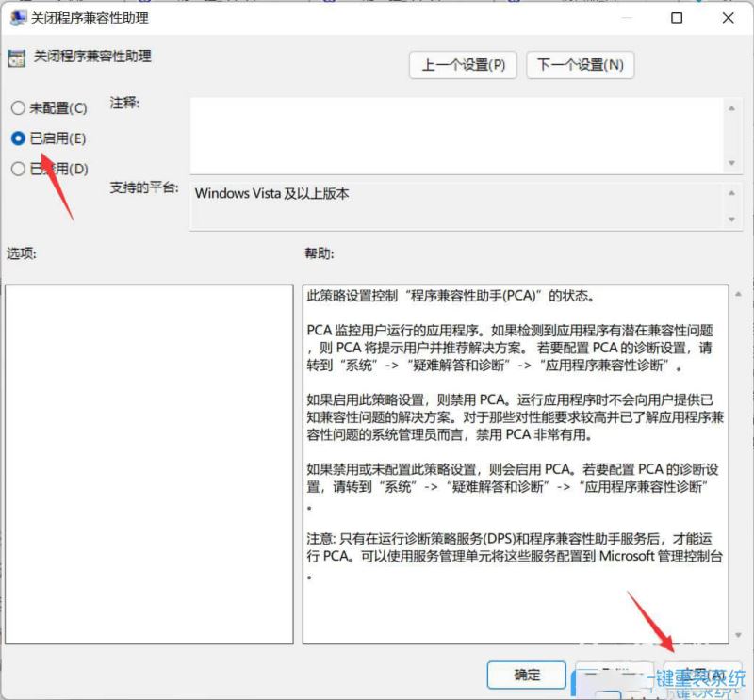754x700 pixels.
Task: Select the 未配置(C) radio button
Action: [x=17, y=107]
